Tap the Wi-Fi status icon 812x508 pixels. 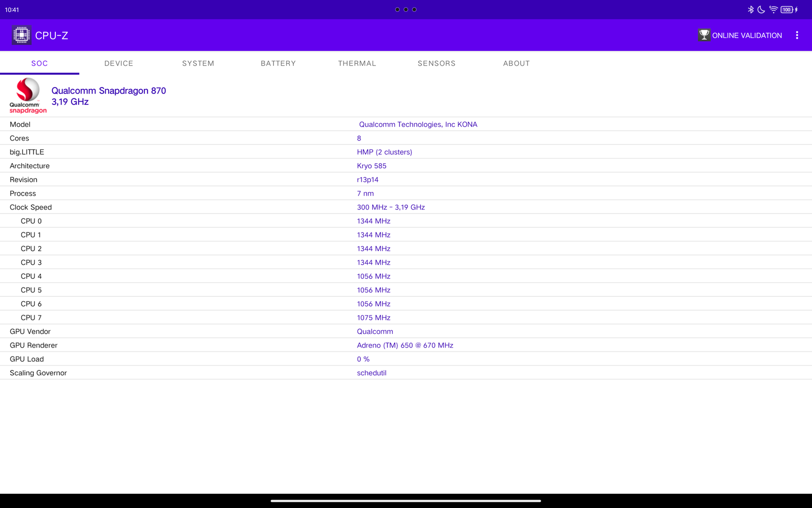(x=773, y=9)
